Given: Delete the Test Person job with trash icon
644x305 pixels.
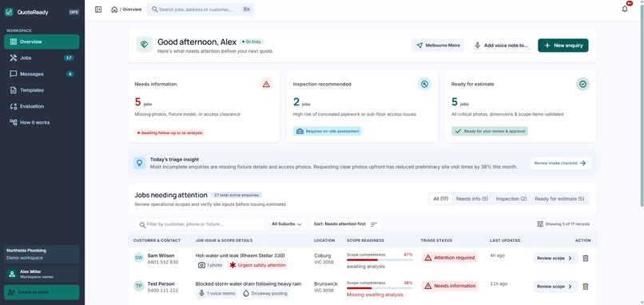Looking at the screenshot, I should [x=586, y=287].
